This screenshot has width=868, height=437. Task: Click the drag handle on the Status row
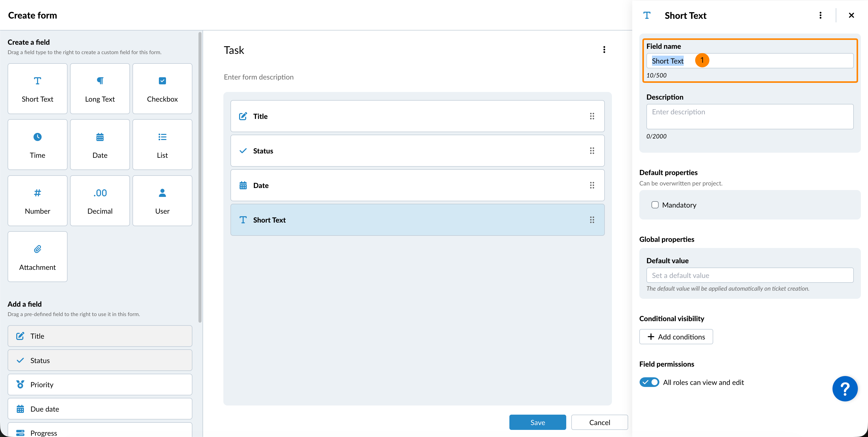592,151
